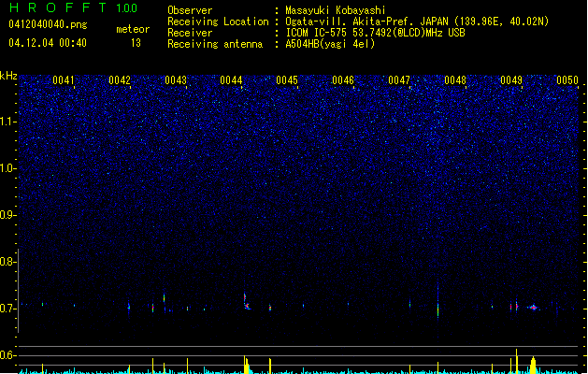Click the 'Receiving antenna' field label

(215, 44)
